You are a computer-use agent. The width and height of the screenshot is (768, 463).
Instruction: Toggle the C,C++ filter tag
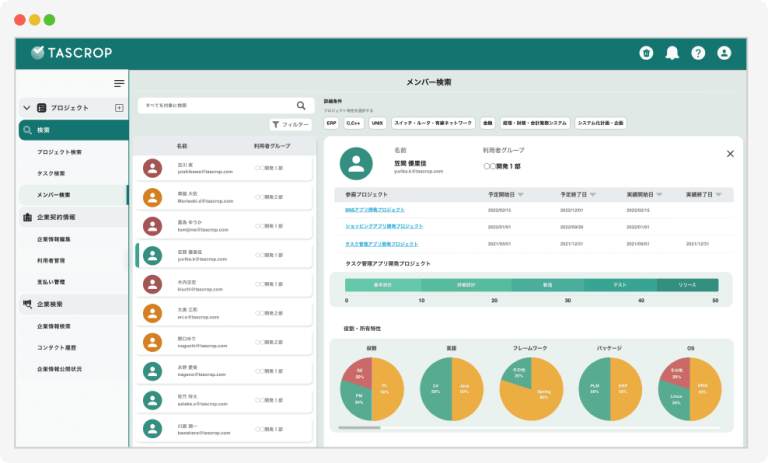tap(354, 123)
